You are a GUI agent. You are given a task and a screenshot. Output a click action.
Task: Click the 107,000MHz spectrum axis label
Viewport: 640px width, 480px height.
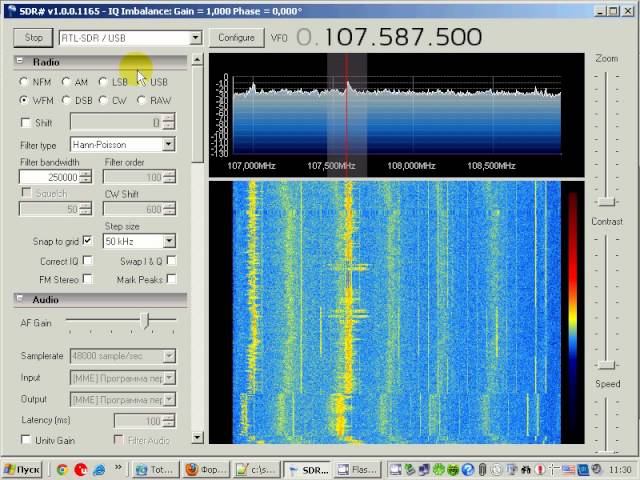(x=251, y=166)
